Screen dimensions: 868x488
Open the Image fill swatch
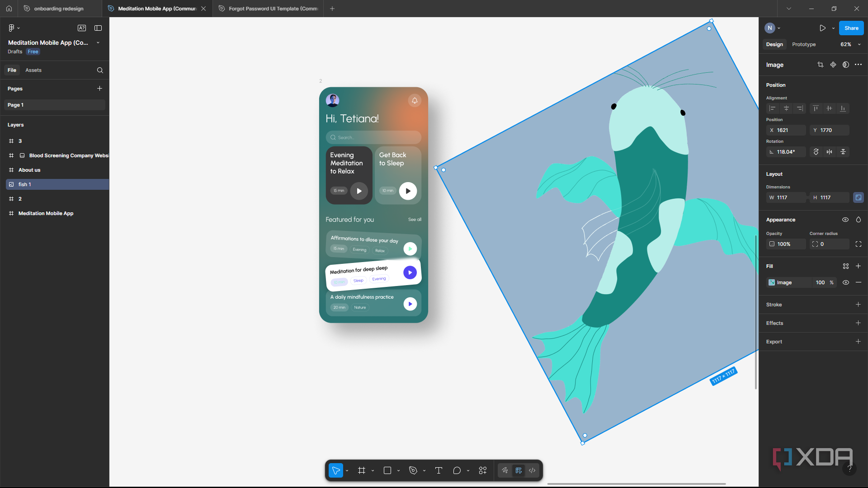(772, 282)
